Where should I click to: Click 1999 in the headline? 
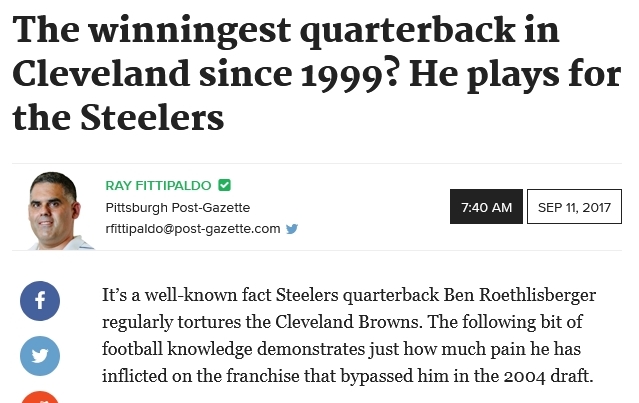click(342, 77)
